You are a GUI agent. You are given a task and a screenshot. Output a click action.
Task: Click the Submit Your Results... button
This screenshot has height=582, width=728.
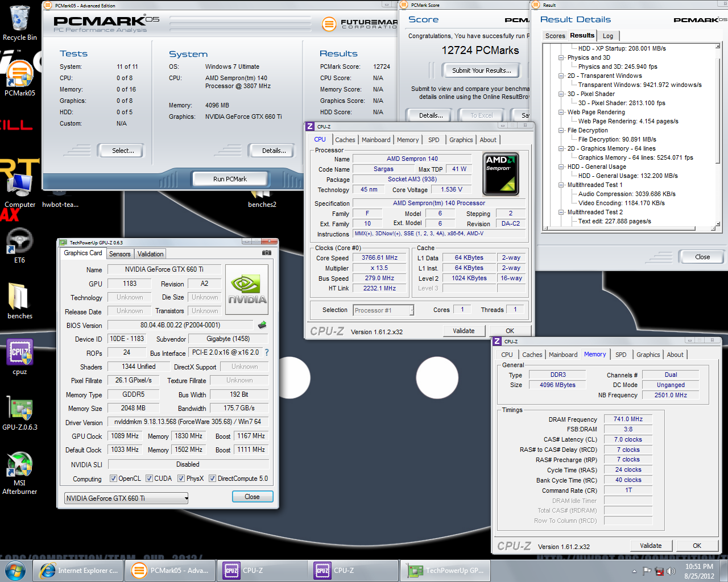point(482,70)
